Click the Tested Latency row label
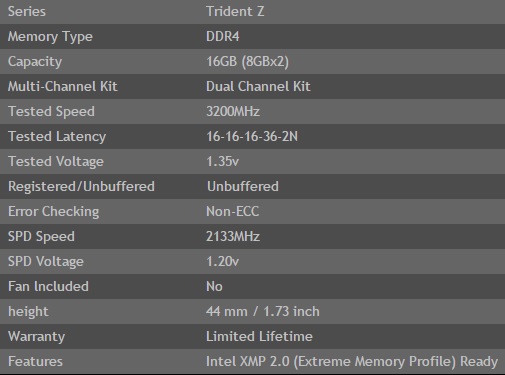 [57, 137]
